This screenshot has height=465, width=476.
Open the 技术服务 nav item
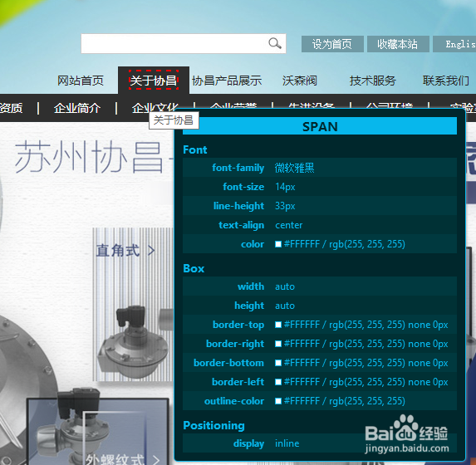tap(372, 81)
